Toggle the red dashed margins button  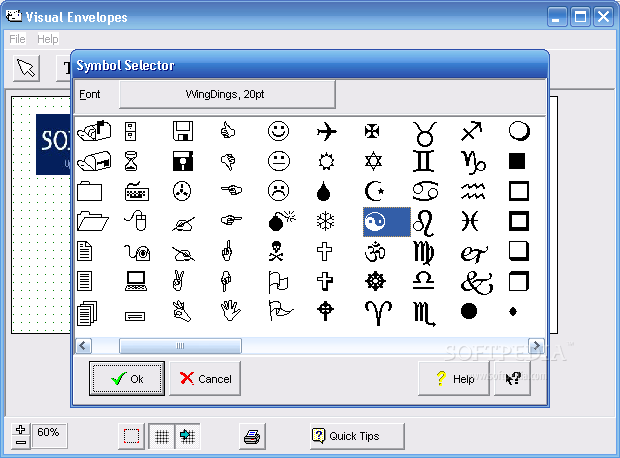click(x=131, y=436)
